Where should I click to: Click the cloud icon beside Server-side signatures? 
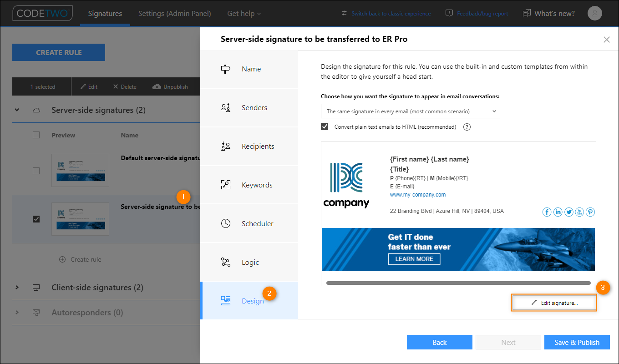coord(36,110)
